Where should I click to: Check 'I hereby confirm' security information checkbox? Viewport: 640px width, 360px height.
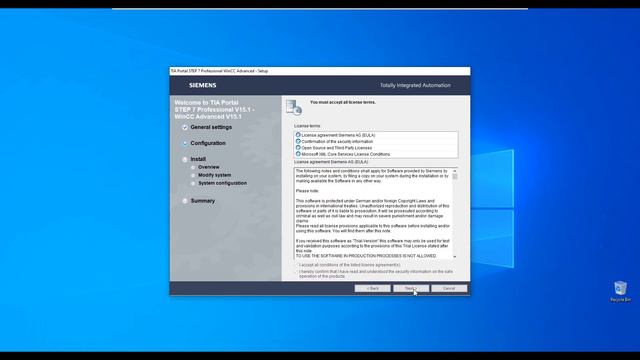click(x=297, y=271)
